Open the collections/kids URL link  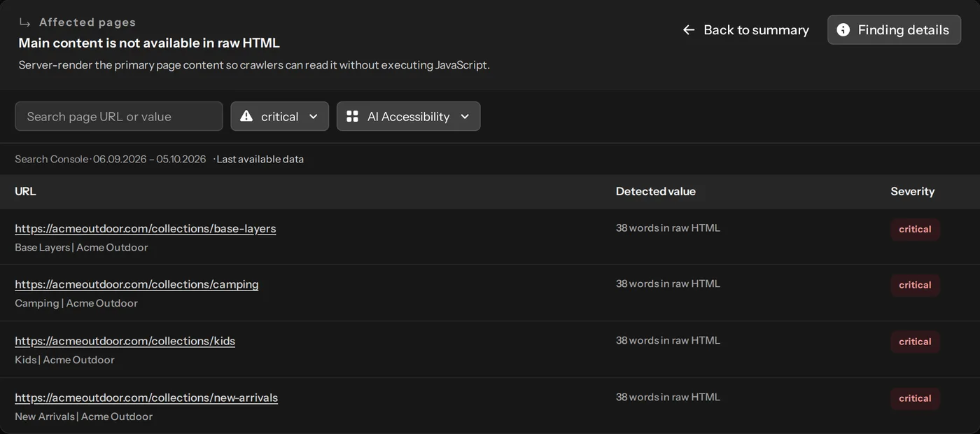(125, 341)
